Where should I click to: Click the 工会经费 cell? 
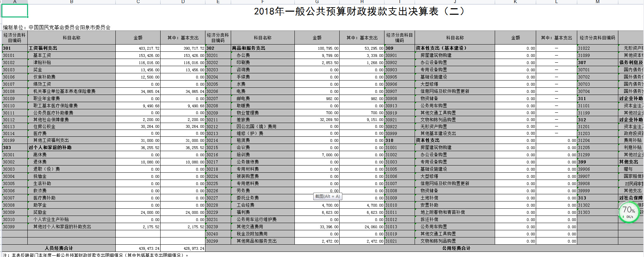(x=263, y=205)
